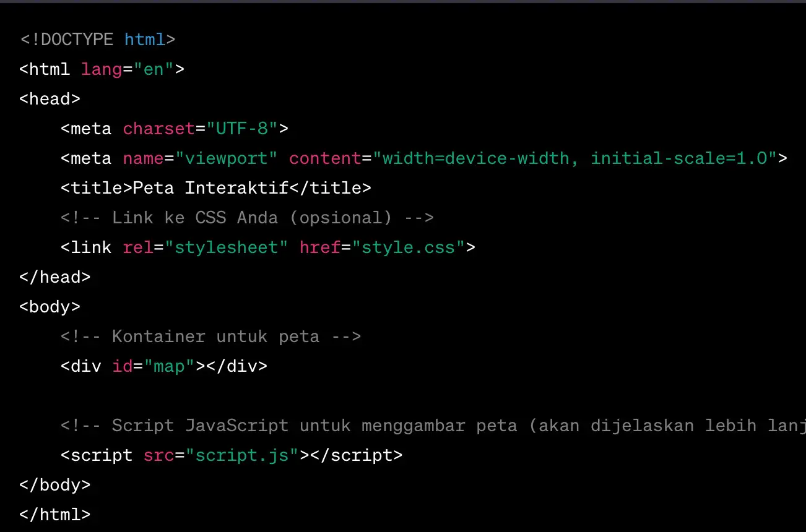This screenshot has height=532, width=806.
Task: Click the closing </html> tag
Action: [55, 515]
